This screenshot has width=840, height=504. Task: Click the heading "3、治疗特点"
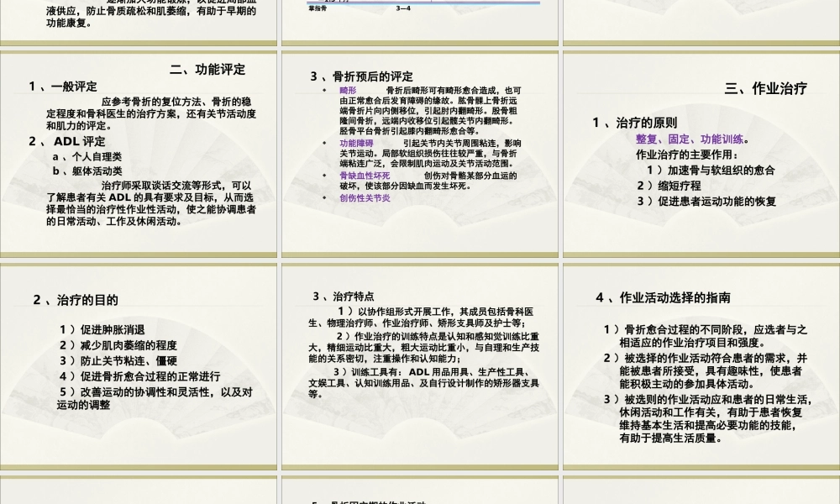pyautogui.click(x=346, y=295)
